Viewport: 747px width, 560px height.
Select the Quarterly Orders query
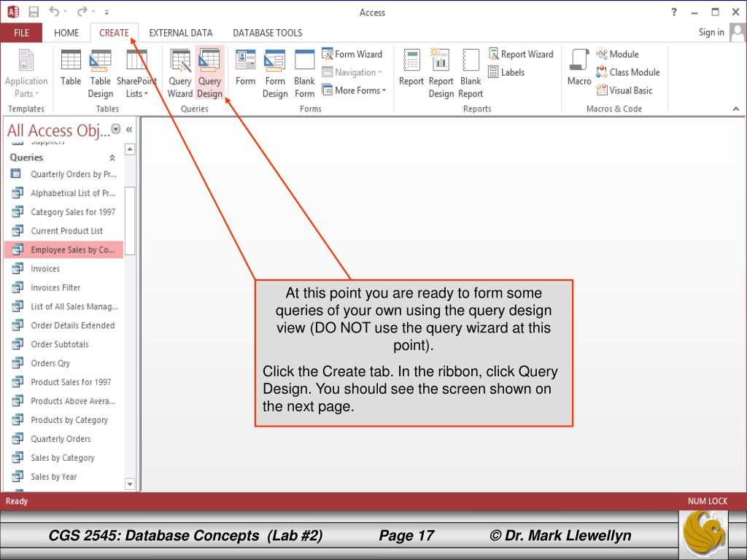tap(64, 439)
